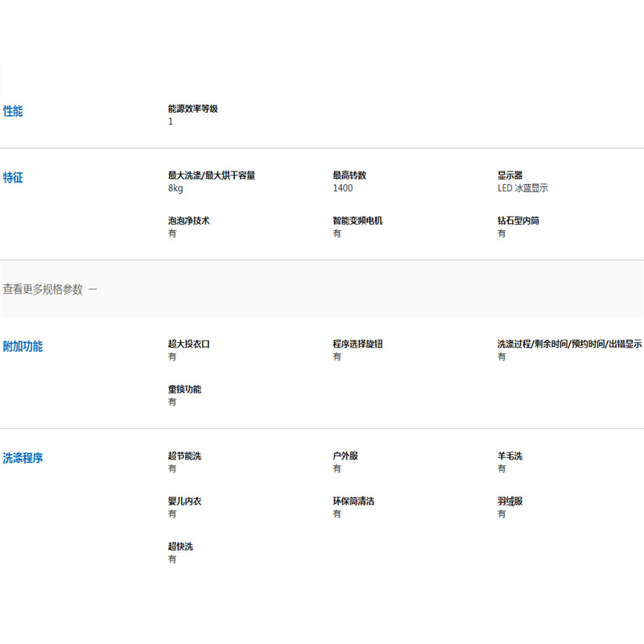This screenshot has width=644, height=644.
Task: Click the 智能变频电机 label
Action: (x=357, y=221)
